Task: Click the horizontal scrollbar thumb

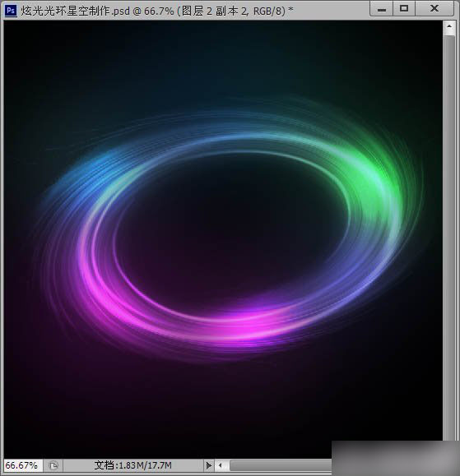Action: tap(280, 465)
